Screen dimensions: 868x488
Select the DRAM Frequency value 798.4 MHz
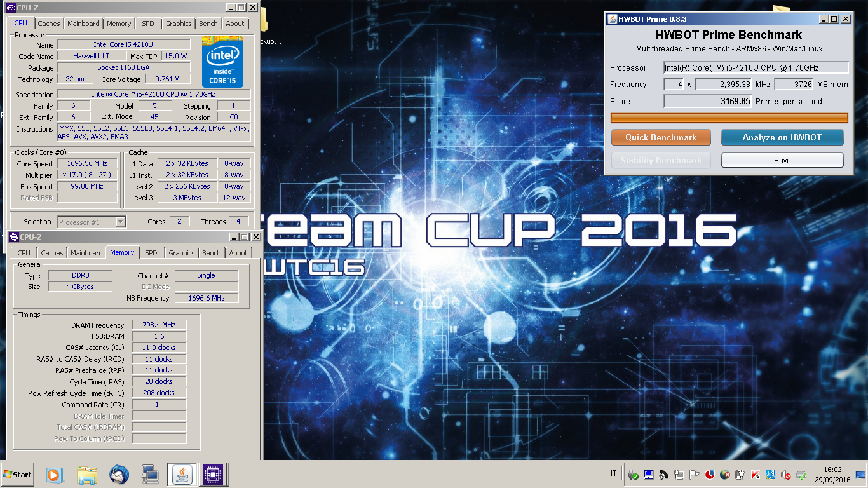click(x=159, y=325)
